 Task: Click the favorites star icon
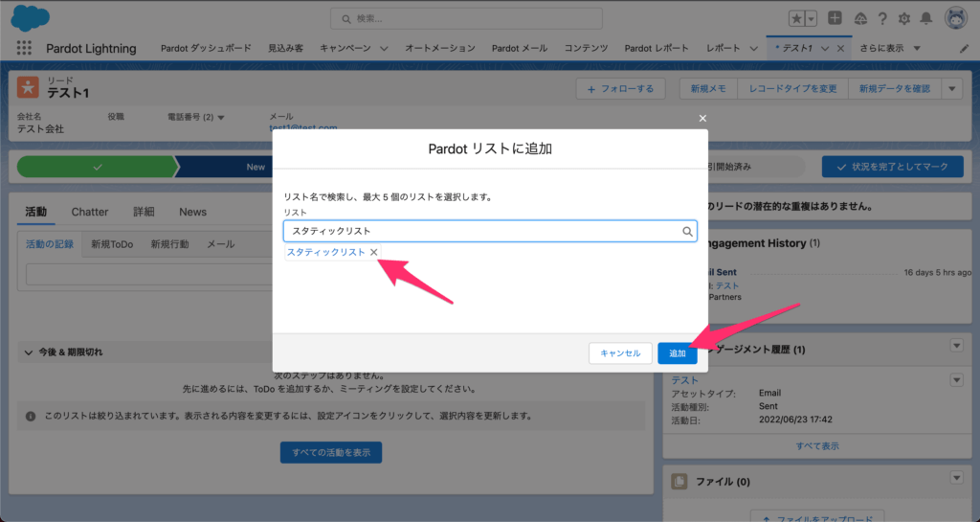796,19
